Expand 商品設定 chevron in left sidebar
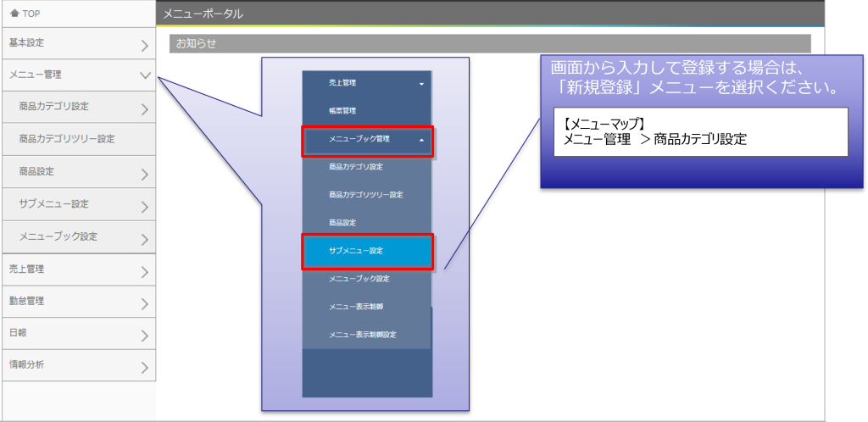This screenshot has width=868, height=422. [x=144, y=175]
